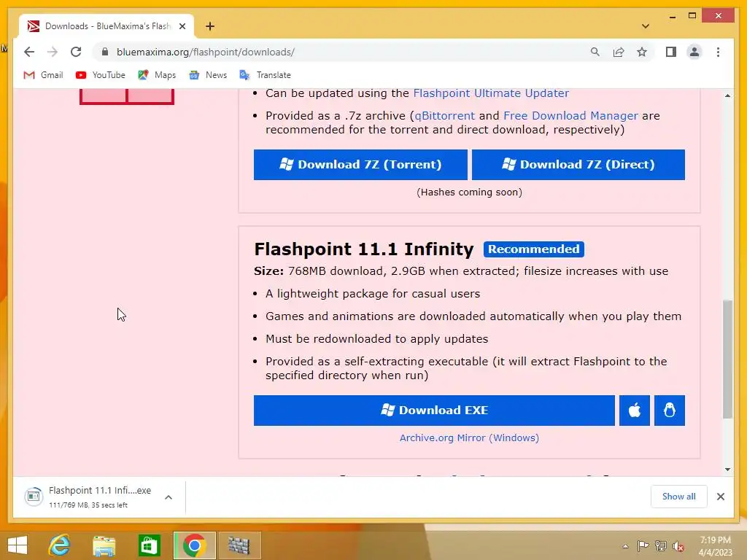This screenshot has height=560, width=747.
Task: Open Maps bookmark
Action: [x=157, y=75]
